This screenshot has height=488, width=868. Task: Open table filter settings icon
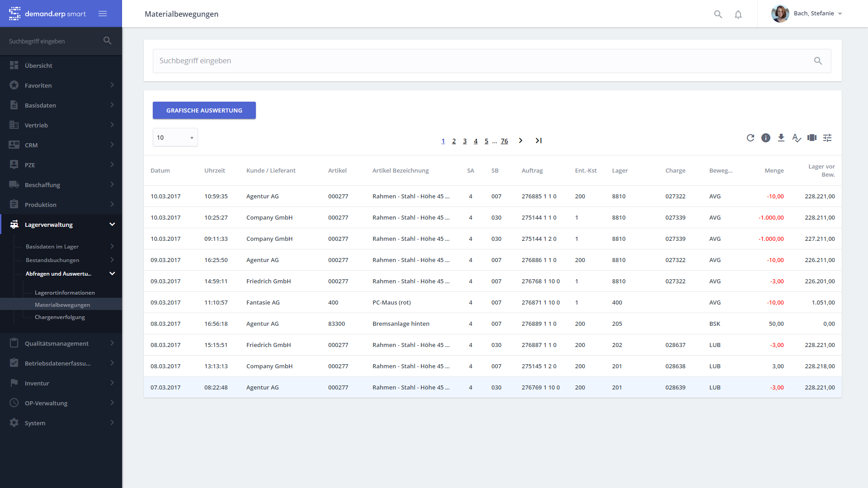pyautogui.click(x=827, y=138)
